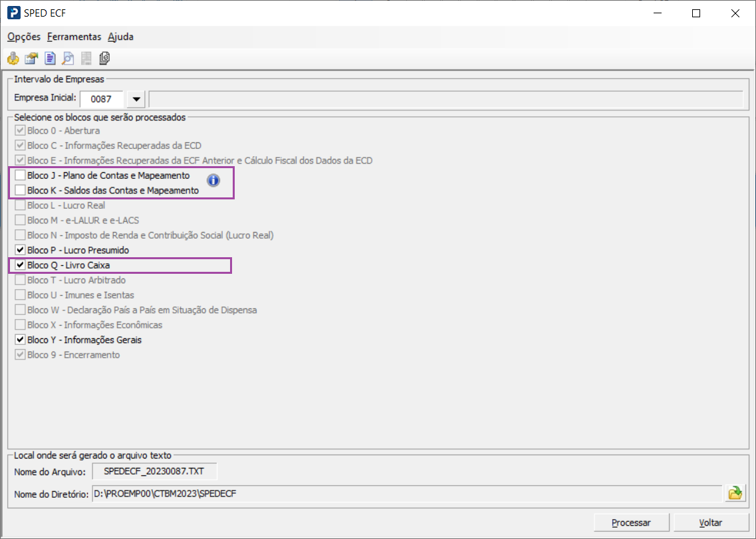Click the folder browse icon for Nome do Diretório

[735, 493]
